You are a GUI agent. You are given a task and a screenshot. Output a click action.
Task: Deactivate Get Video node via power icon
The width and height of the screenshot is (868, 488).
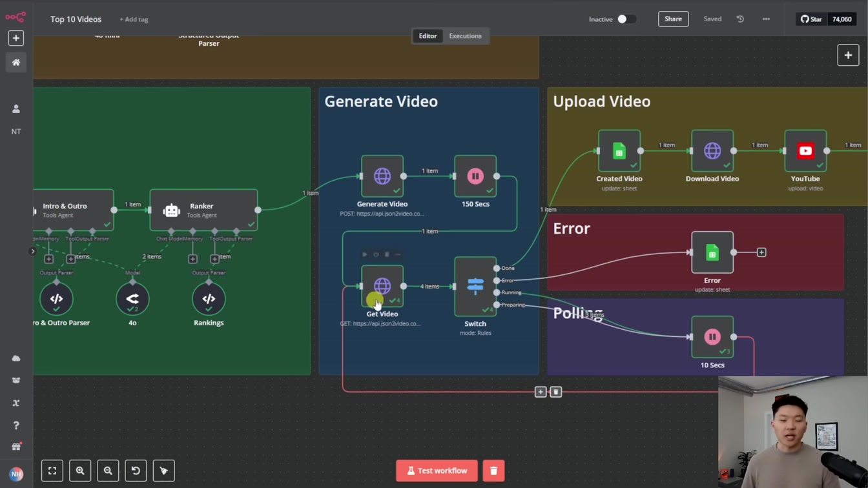(376, 255)
